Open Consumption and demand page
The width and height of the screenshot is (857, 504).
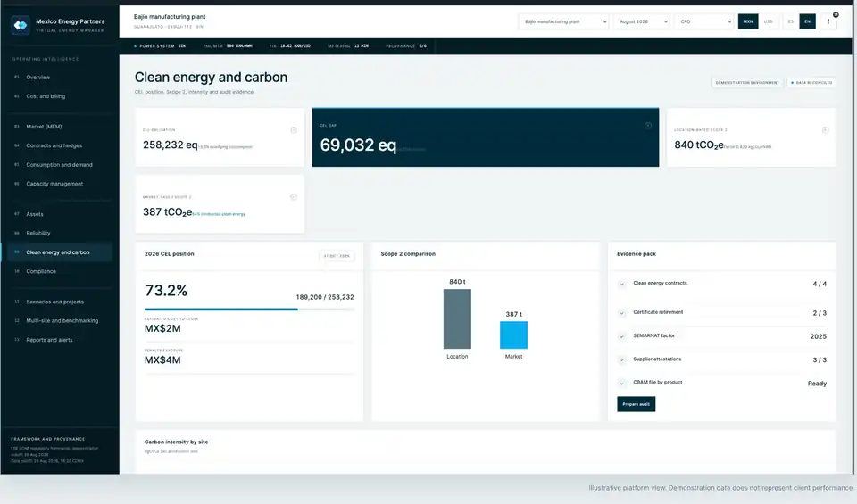pyautogui.click(x=60, y=165)
